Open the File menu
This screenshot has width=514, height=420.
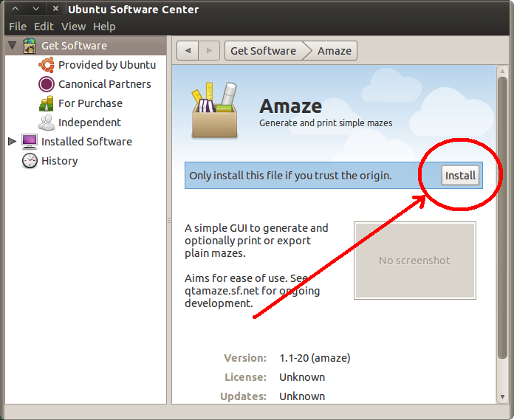pyautogui.click(x=18, y=27)
